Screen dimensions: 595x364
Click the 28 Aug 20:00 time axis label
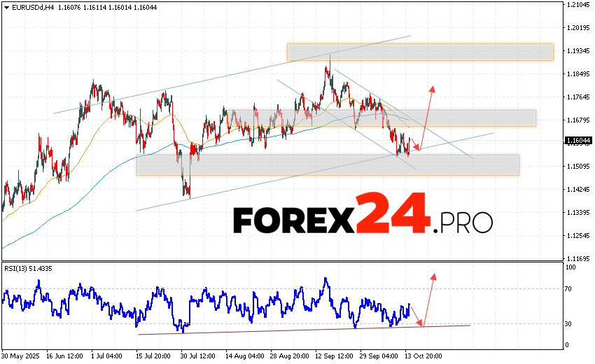tap(289, 356)
